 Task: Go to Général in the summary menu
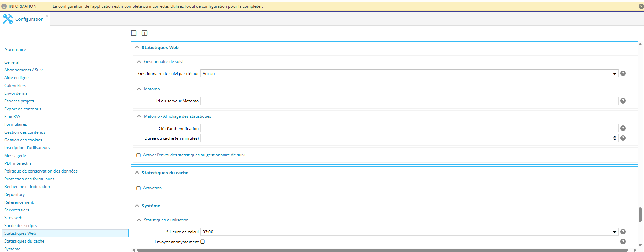coord(12,62)
